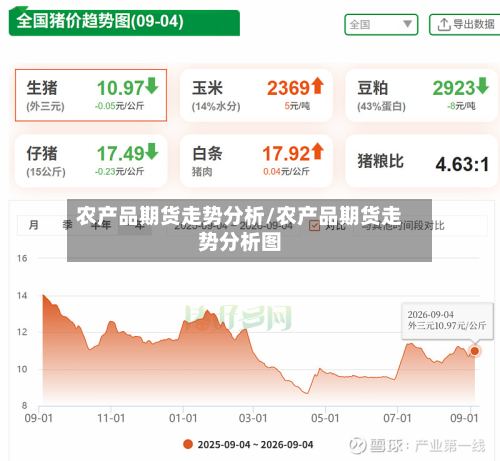Click the 11-01 x-axis label
Viewport: 500px width, 461px height.
[x=111, y=418]
